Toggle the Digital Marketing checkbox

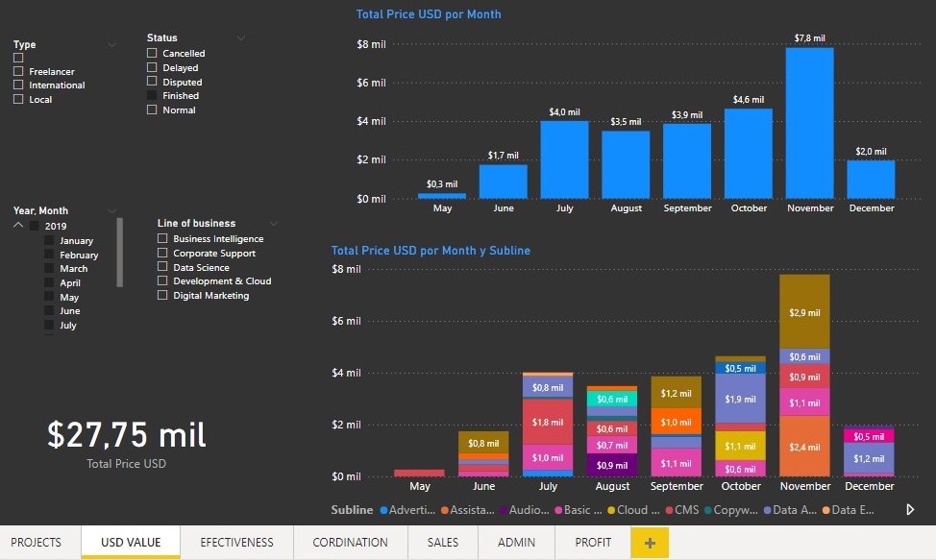click(x=162, y=295)
